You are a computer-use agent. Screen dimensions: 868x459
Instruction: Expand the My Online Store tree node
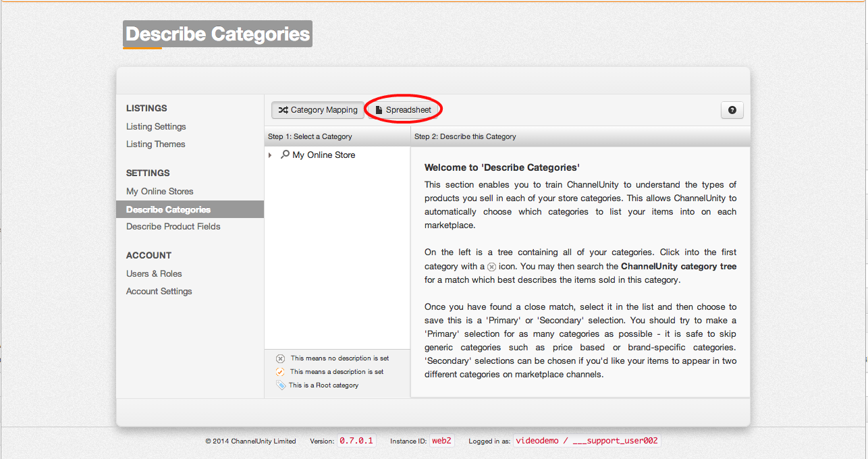[x=270, y=155]
